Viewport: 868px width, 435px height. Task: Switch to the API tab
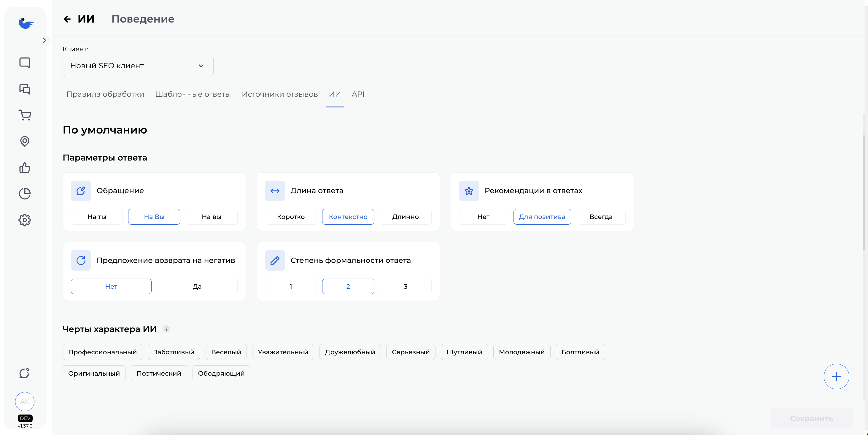[358, 94]
